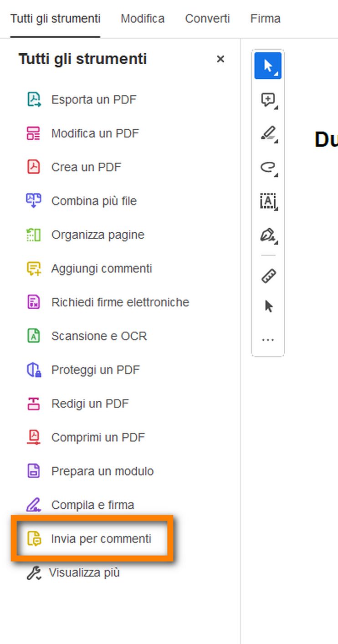Choose the freehand draw lasso tool
This screenshot has width=338, height=644.
click(x=268, y=167)
